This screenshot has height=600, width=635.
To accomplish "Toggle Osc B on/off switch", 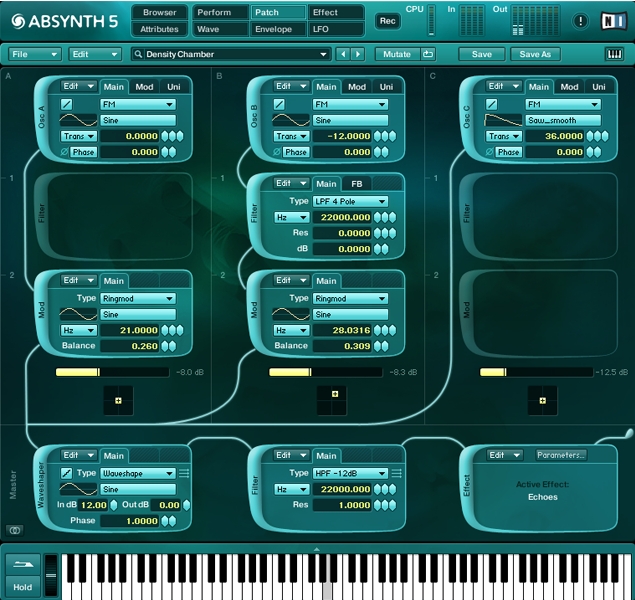I will click(x=279, y=104).
